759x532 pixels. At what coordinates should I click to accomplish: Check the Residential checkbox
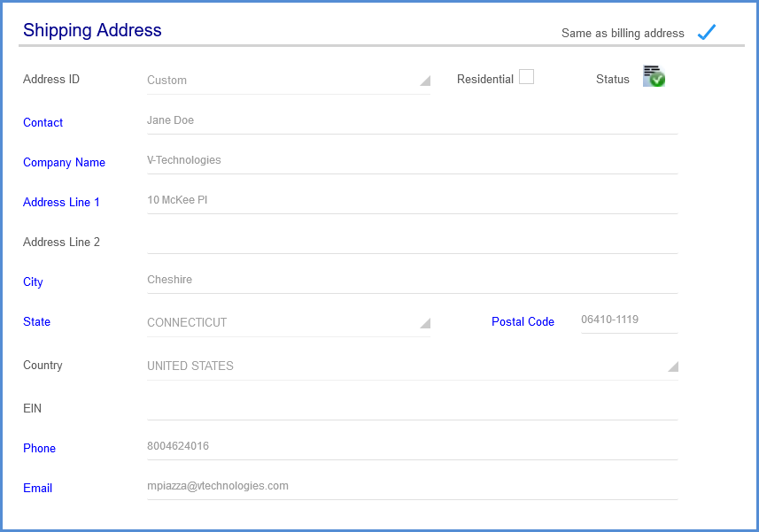pyautogui.click(x=526, y=77)
